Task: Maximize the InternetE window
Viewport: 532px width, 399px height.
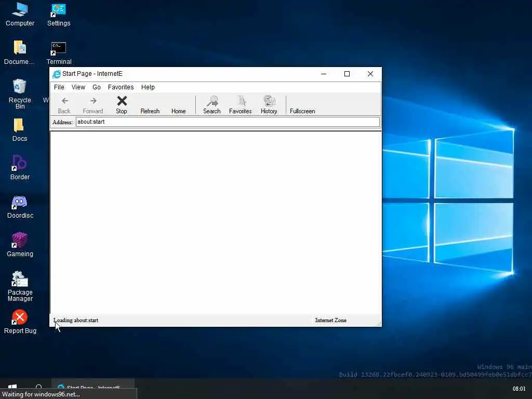Action: point(347,74)
